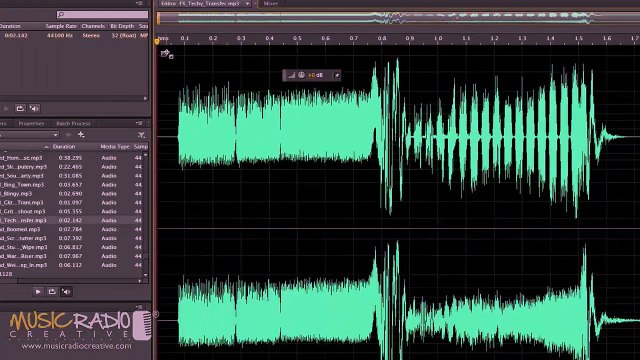Sort by the Channels column header

point(93,26)
